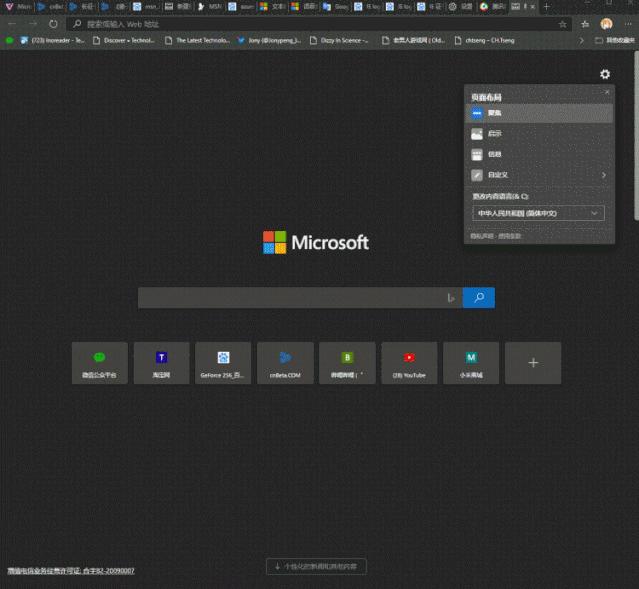Click the Microsoft search input box
The image size is (639, 589).
[x=290, y=297]
